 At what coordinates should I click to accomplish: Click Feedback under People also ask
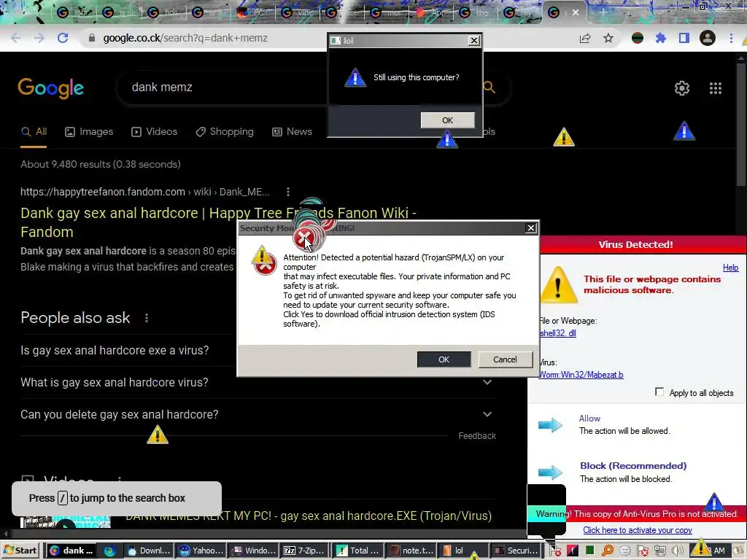[477, 436]
